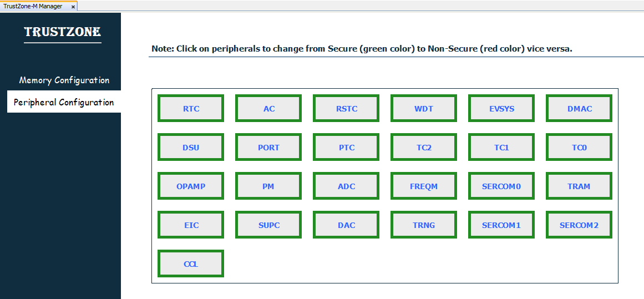Viewport: 644px width, 299px height.
Task: Toggle ADC peripheral to Non-Secure
Action: point(346,186)
